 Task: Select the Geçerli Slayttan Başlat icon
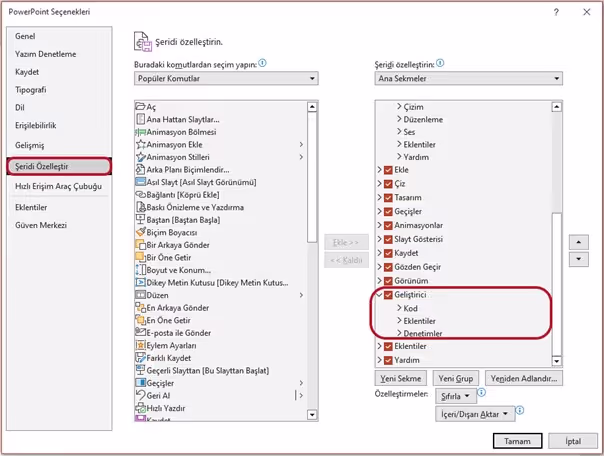141,370
